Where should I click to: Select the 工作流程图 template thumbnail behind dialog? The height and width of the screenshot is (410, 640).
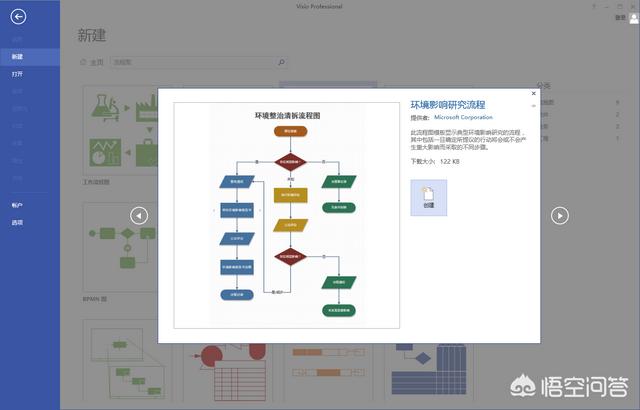[x=121, y=131]
